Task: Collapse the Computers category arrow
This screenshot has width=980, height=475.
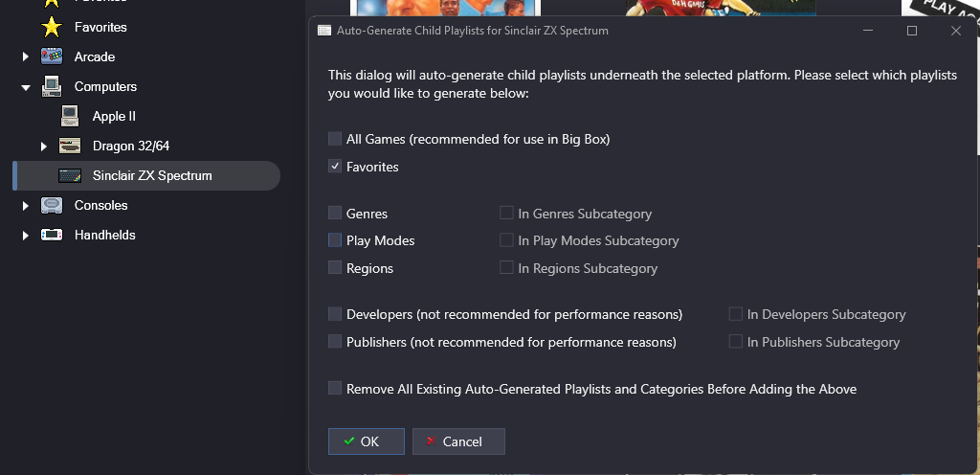Action: (26, 87)
